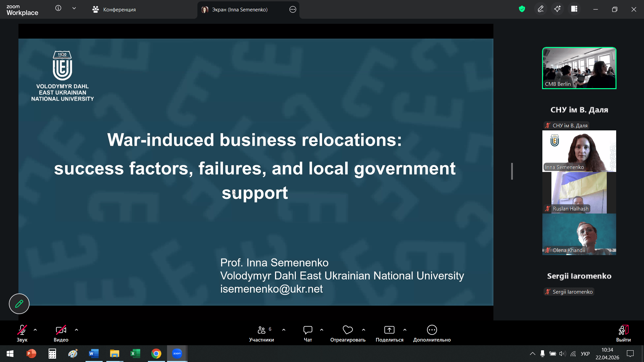This screenshot has width=644, height=362.
Task: Select the CMB Berlin video thumbnail
Action: click(x=579, y=68)
